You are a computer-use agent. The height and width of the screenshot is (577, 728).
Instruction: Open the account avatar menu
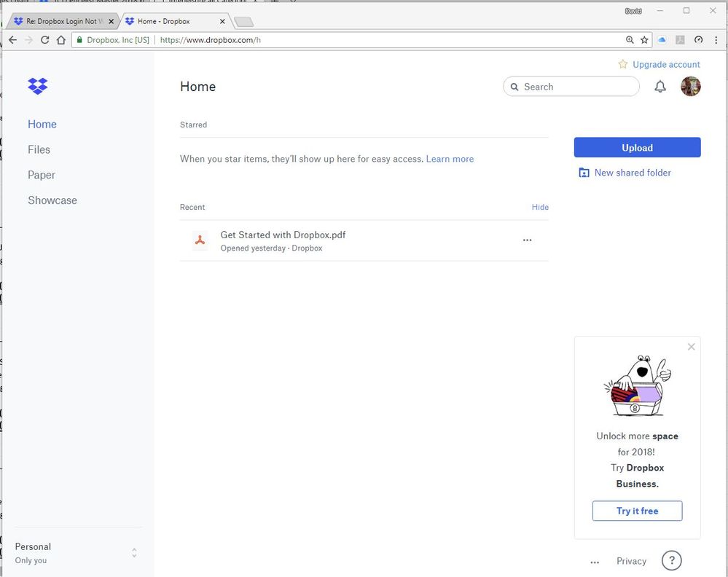click(690, 87)
